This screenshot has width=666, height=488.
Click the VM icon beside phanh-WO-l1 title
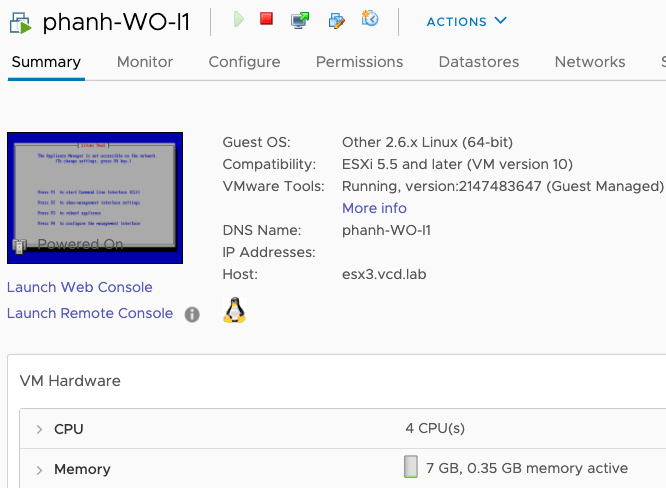coord(21,21)
